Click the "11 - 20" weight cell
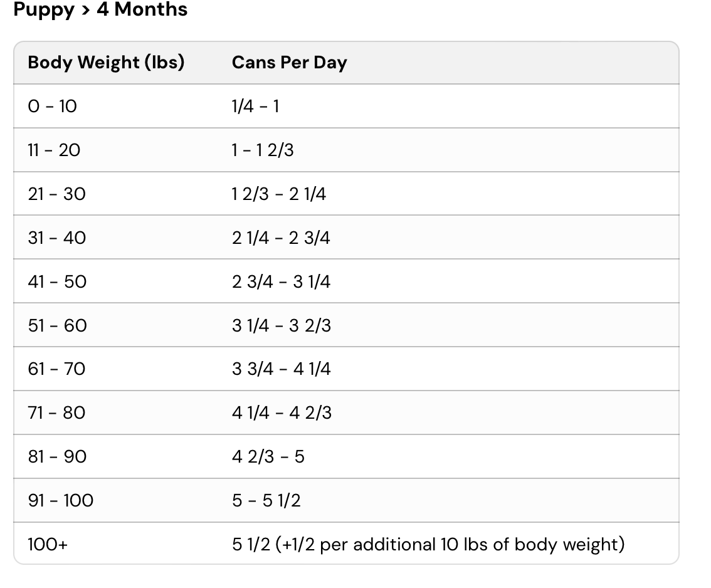 pyautogui.click(x=54, y=150)
